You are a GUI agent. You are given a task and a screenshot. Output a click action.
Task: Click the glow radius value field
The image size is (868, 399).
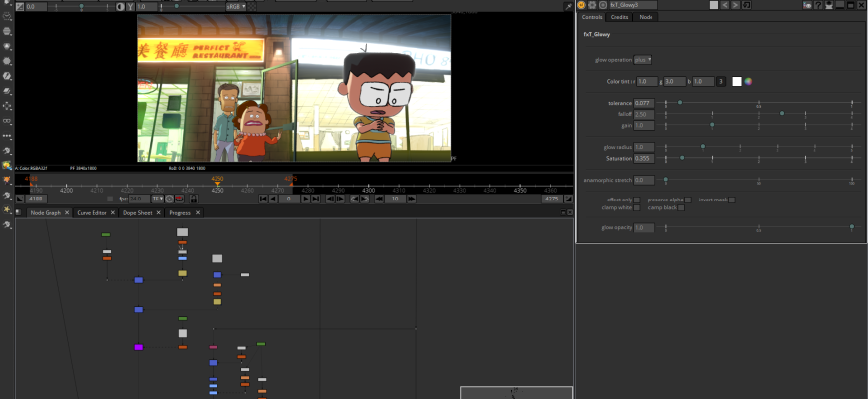645,148
